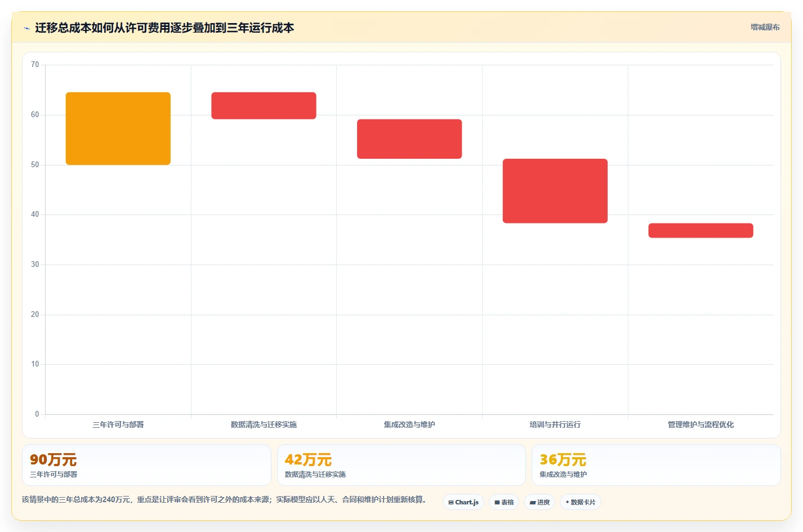Select the 进度 chip
This screenshot has width=803, height=532.
pos(539,502)
